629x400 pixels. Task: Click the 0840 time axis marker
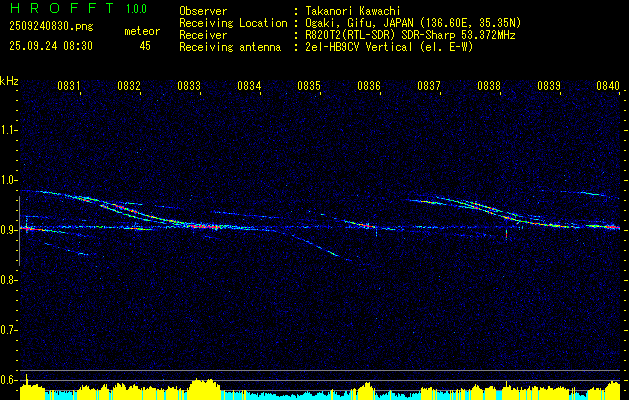609,85
